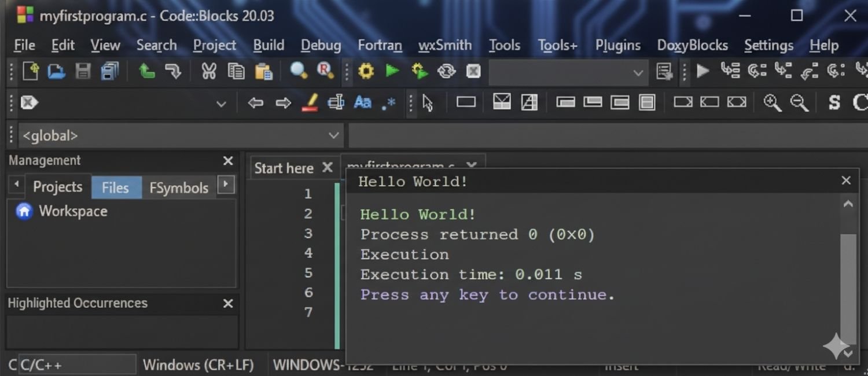Click the yellow gear Build icon
The width and height of the screenshot is (868, 376).
(366, 71)
